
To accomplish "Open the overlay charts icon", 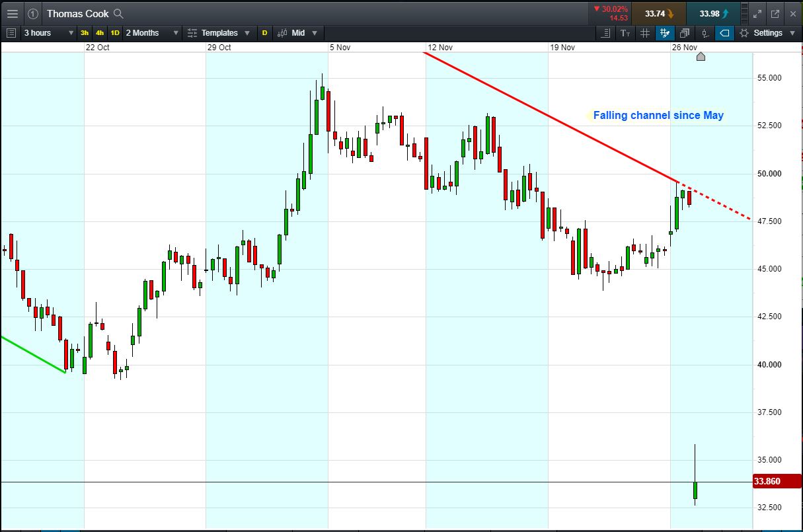I will 685,32.
